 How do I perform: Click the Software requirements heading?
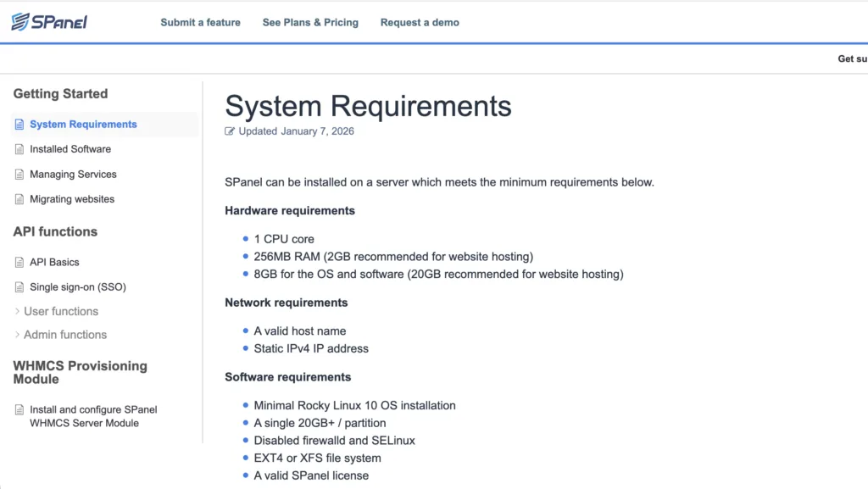[x=288, y=377]
